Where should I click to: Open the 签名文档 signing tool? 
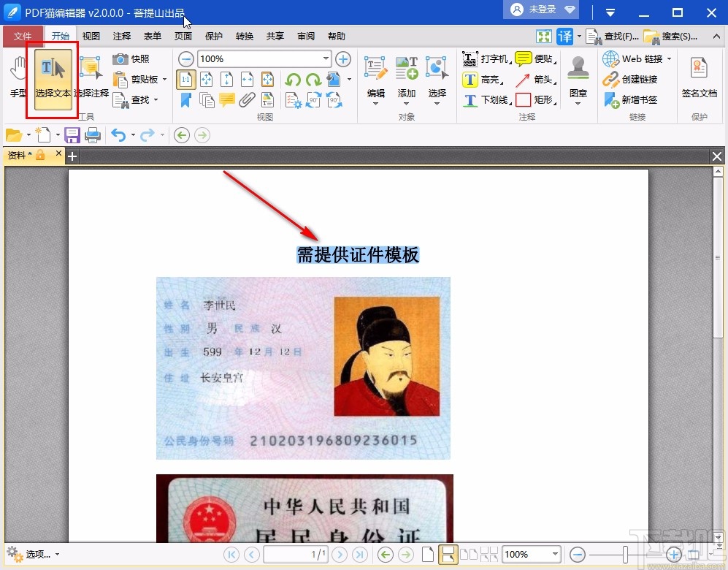(698, 77)
